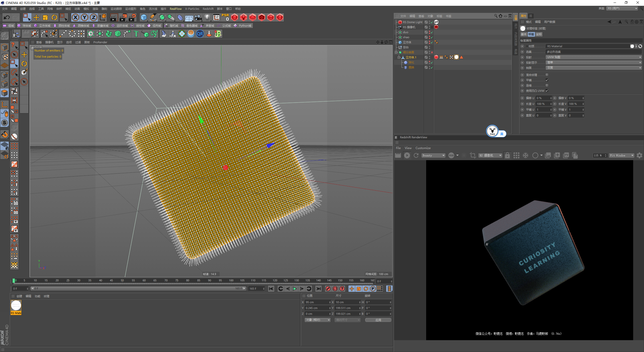Click the PSR 0 reset icon
644x352 pixels.
click(225, 17)
